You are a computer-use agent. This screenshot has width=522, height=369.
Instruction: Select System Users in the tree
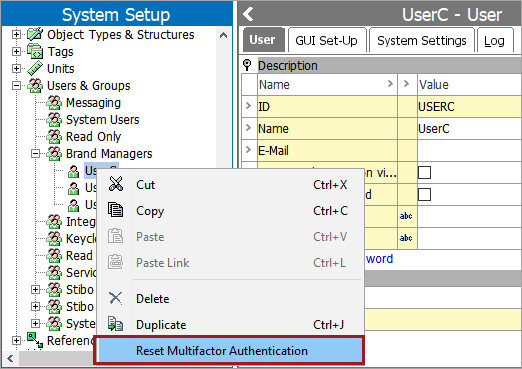point(102,120)
